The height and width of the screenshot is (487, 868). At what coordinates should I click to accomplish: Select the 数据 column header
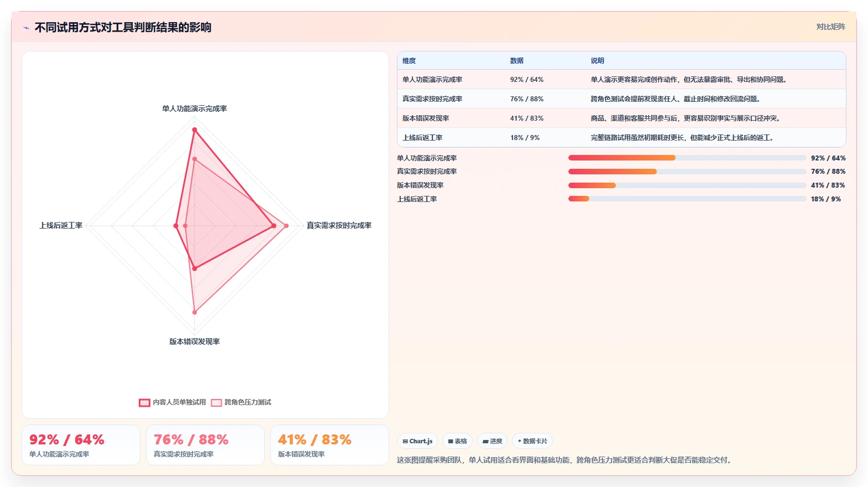tap(517, 61)
